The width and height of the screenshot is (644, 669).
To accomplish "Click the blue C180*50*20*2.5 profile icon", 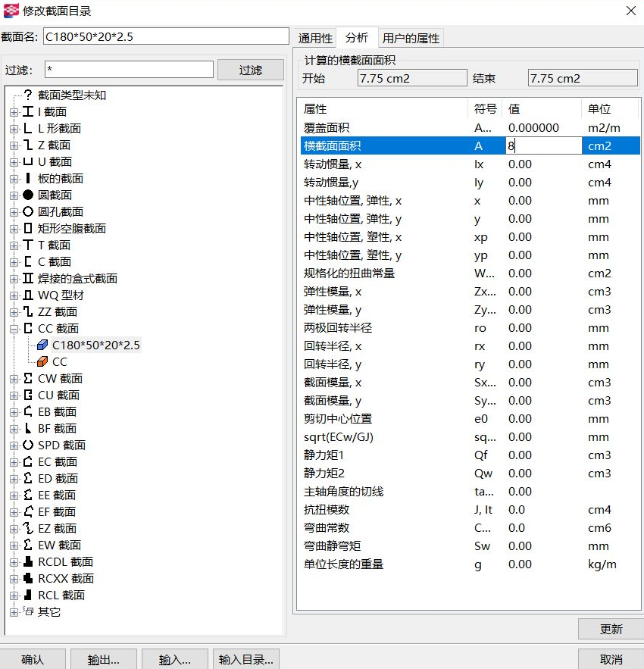I will pos(42,345).
